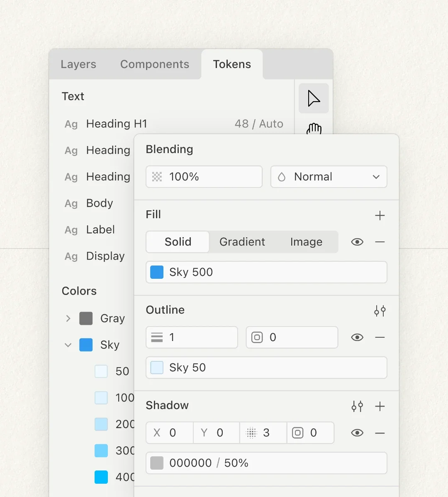Switch to the Components tab

154,64
